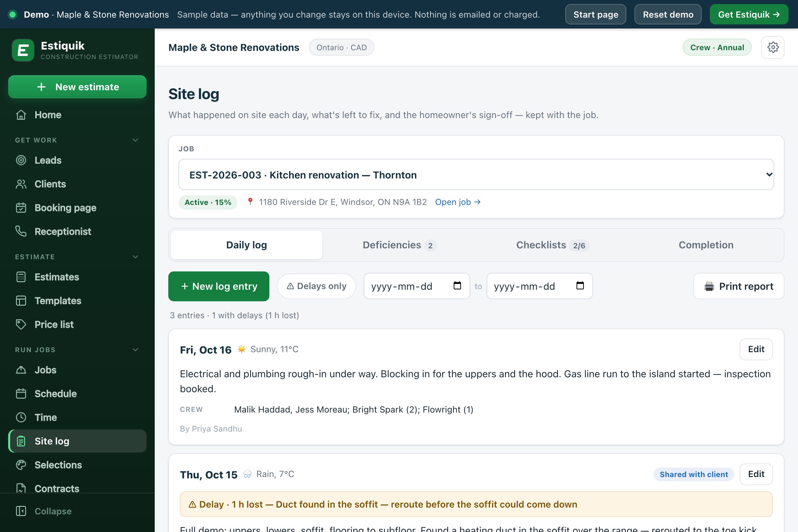
Task: Click the Estimates calculator icon
Action: point(21,277)
